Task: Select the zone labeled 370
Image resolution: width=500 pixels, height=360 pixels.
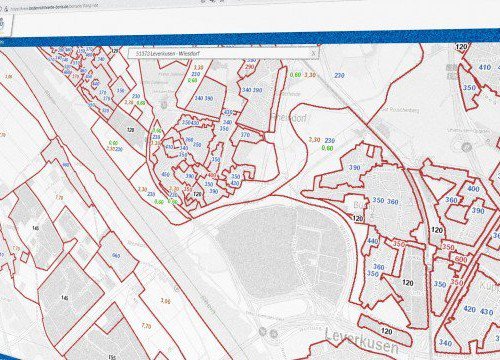Action: pos(245,135)
